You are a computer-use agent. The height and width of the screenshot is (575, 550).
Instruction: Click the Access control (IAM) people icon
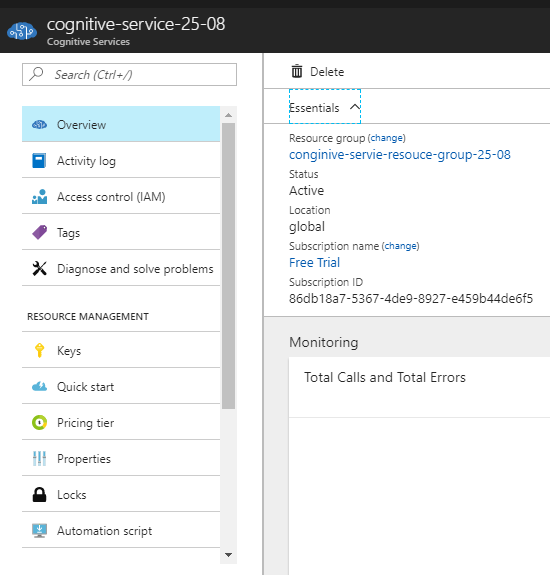point(39,197)
